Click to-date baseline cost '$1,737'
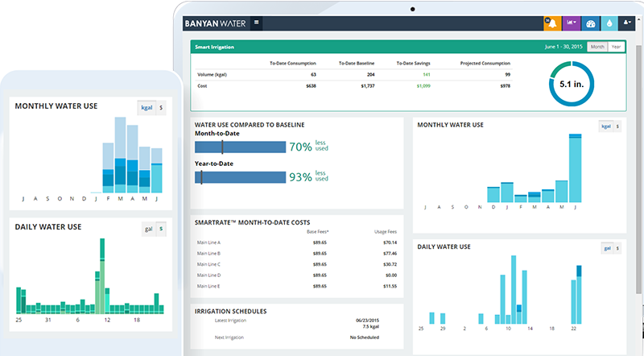Viewport: 644px width, 356px height. pyautogui.click(x=368, y=86)
